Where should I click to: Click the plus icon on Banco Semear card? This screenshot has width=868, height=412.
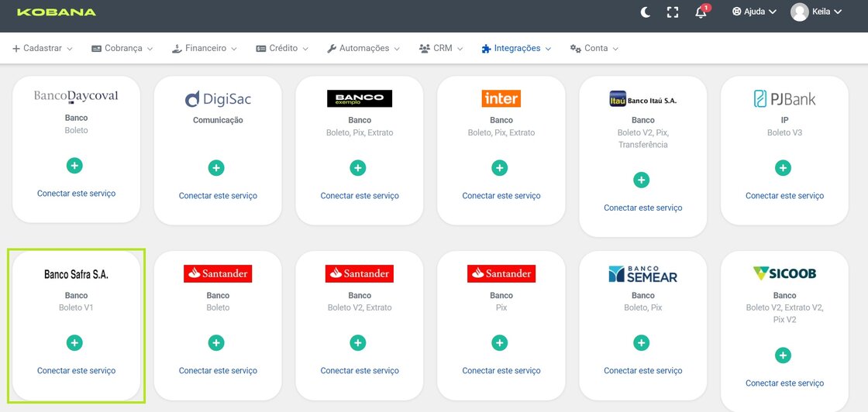[642, 343]
